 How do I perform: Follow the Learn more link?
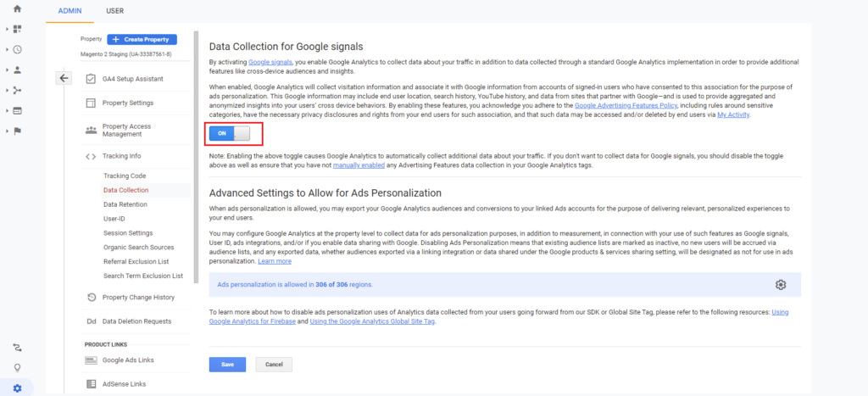275,261
